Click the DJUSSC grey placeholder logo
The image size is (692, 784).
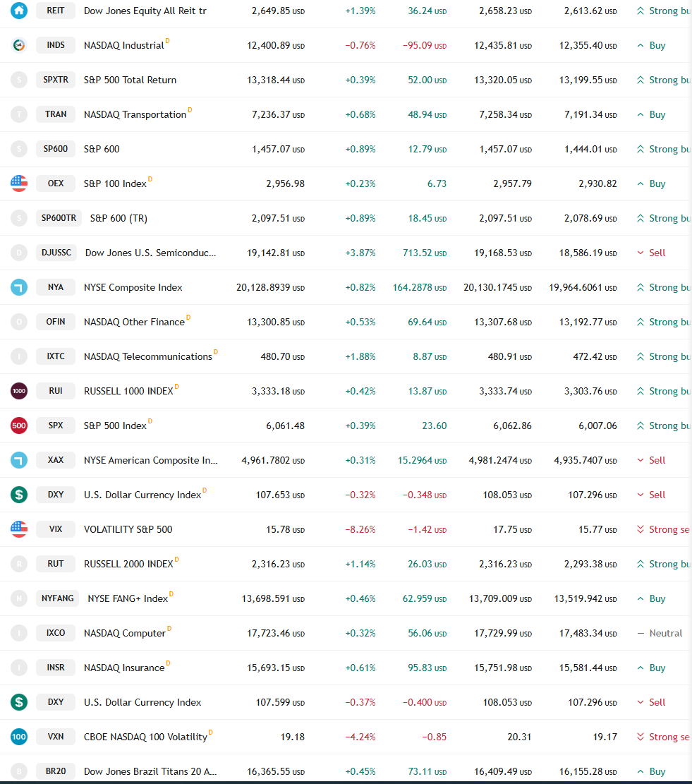pos(19,253)
